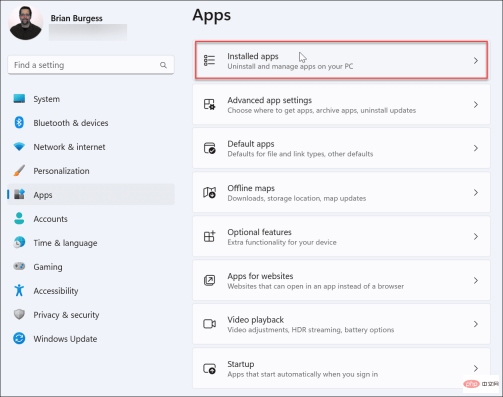Open Personalization label
This screenshot has width=503, height=397.
click(61, 171)
